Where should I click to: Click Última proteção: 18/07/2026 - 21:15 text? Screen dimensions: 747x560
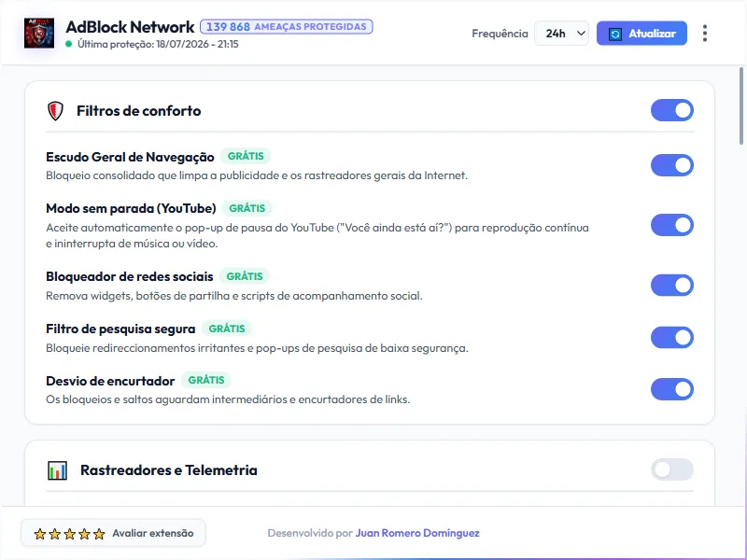pos(158,44)
